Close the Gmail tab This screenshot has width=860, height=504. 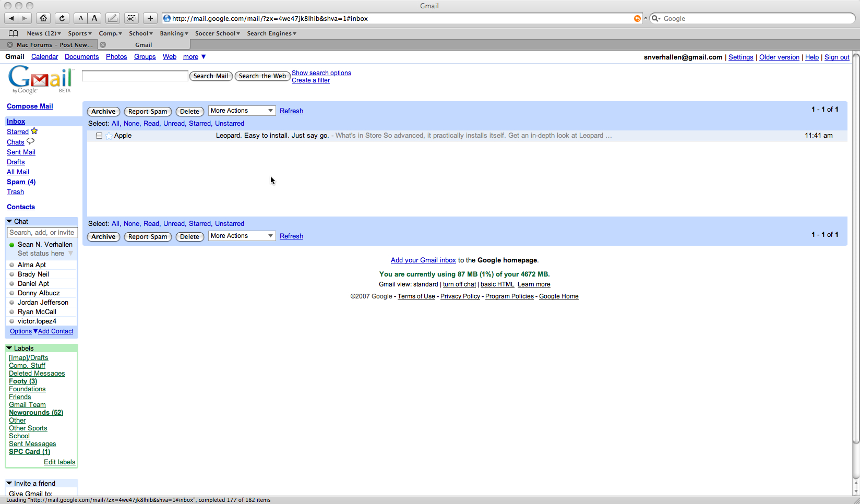pyautogui.click(x=103, y=45)
